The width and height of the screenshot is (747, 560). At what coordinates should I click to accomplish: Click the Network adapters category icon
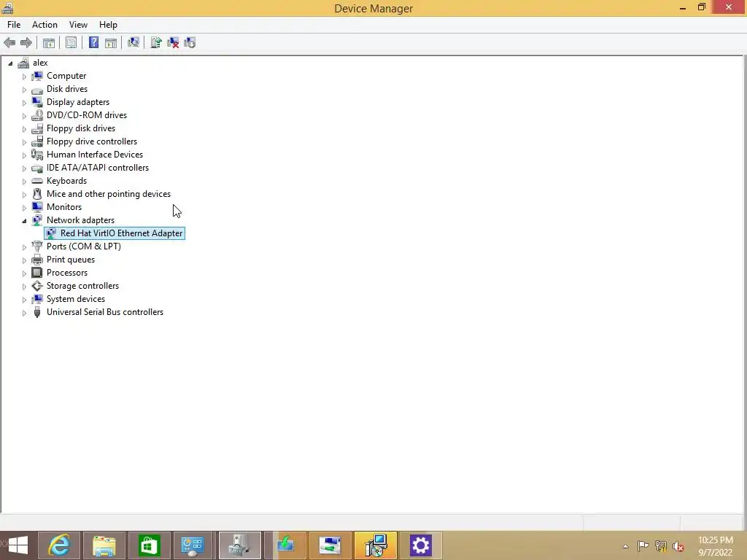click(x=36, y=220)
